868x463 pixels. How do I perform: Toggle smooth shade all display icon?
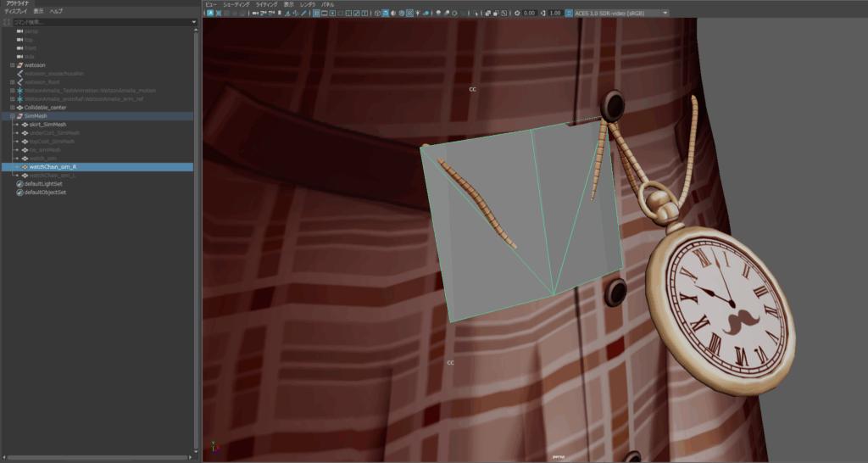[386, 13]
